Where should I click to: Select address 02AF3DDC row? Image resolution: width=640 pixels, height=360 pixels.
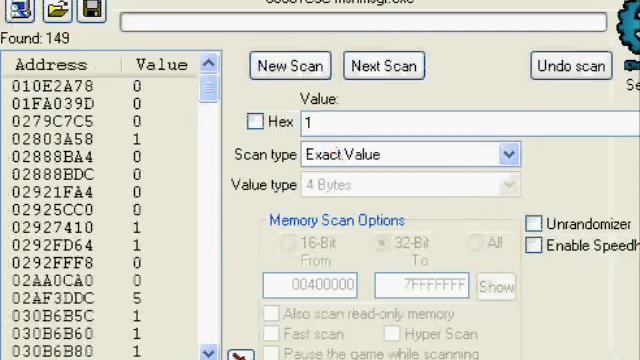pos(100,298)
